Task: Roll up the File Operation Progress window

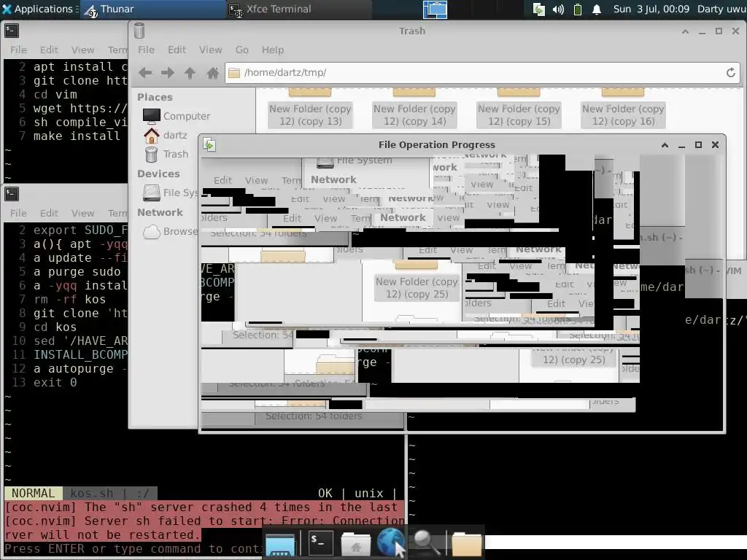Action: (665, 145)
